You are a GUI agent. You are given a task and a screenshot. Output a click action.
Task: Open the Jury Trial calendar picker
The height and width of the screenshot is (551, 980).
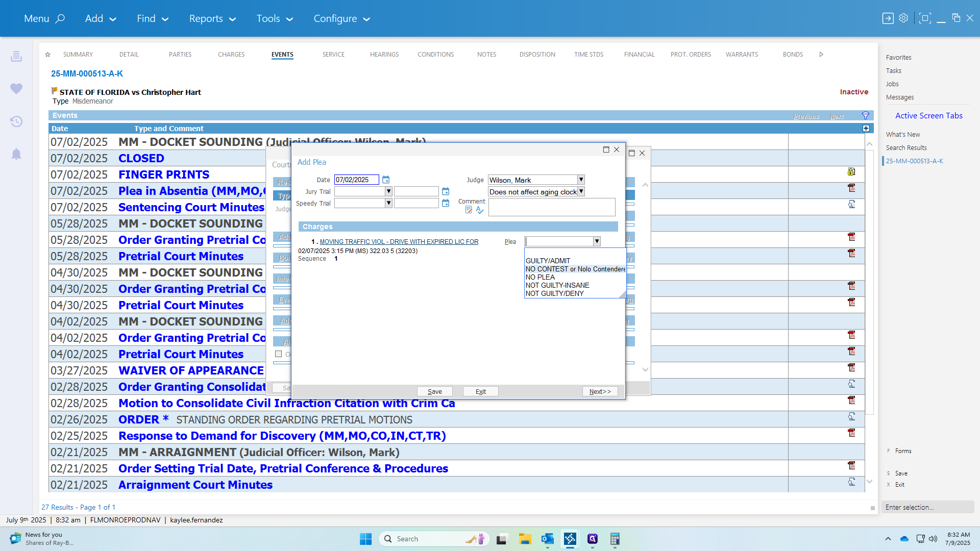click(x=446, y=191)
